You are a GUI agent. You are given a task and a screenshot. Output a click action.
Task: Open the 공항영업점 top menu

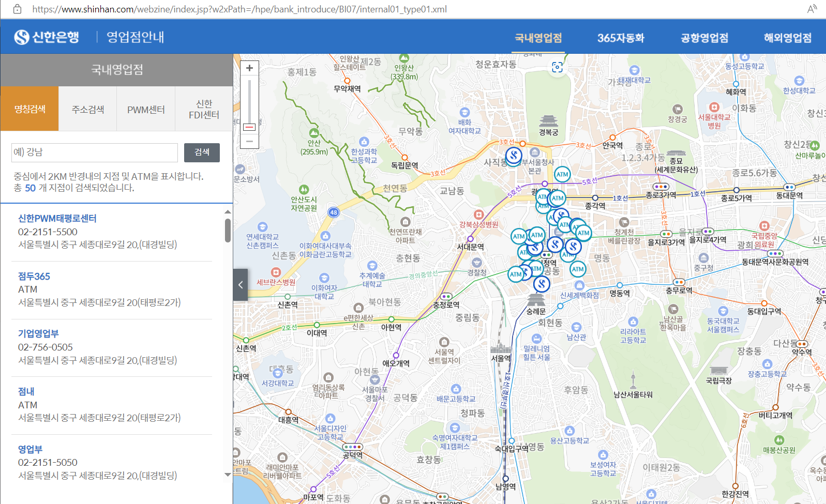tap(704, 38)
